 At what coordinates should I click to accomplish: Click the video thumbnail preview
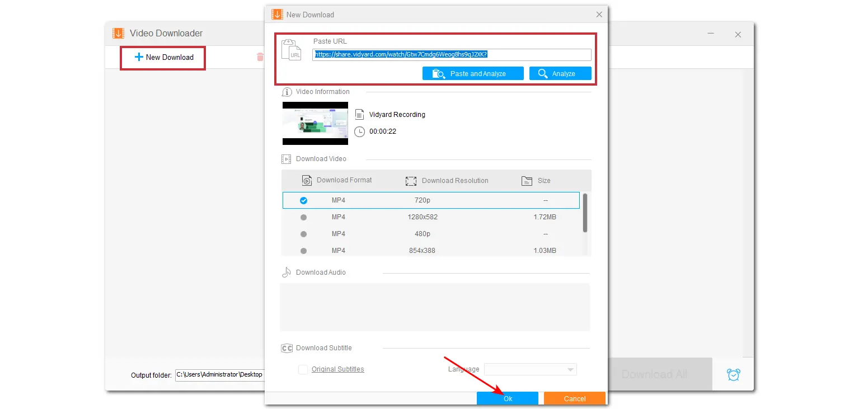pyautogui.click(x=315, y=124)
